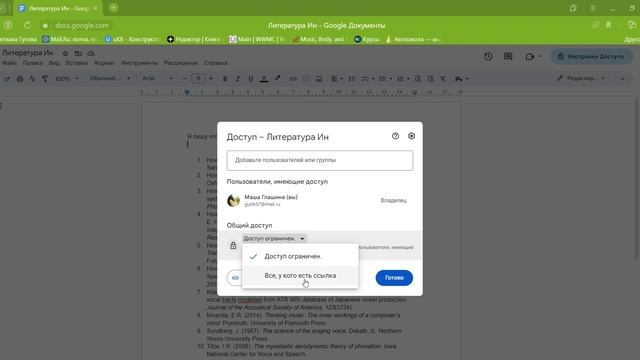Open sharing settings gear in dialog
The width and height of the screenshot is (640, 360).
point(411,136)
